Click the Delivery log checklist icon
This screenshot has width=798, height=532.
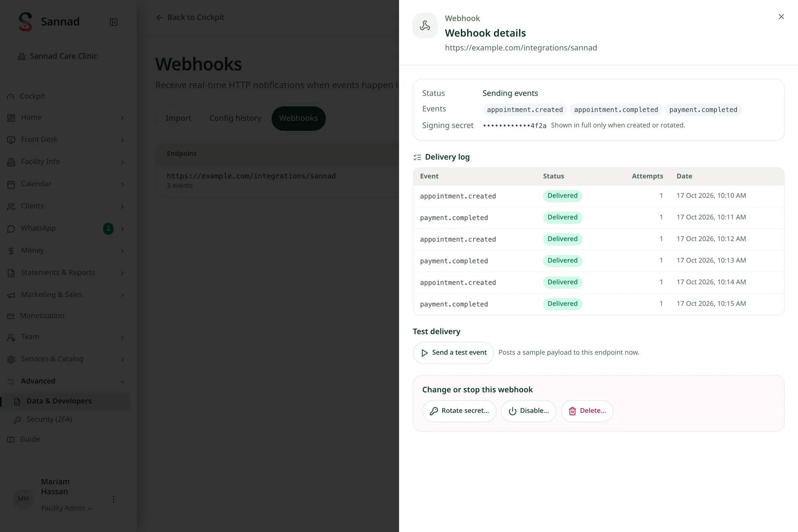(417, 157)
